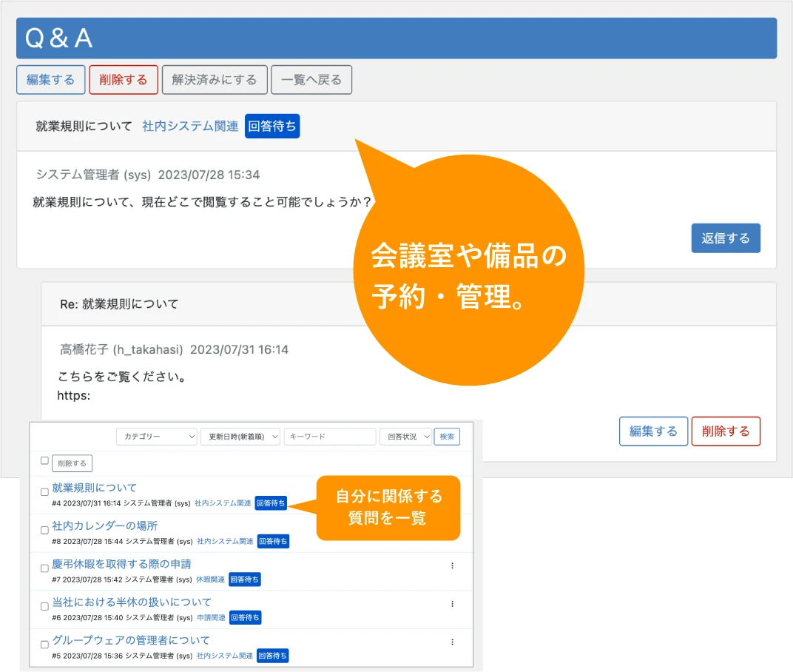Open kebab menu for グループウェアの管理者について
This screenshot has width=793, height=672.
tap(452, 642)
